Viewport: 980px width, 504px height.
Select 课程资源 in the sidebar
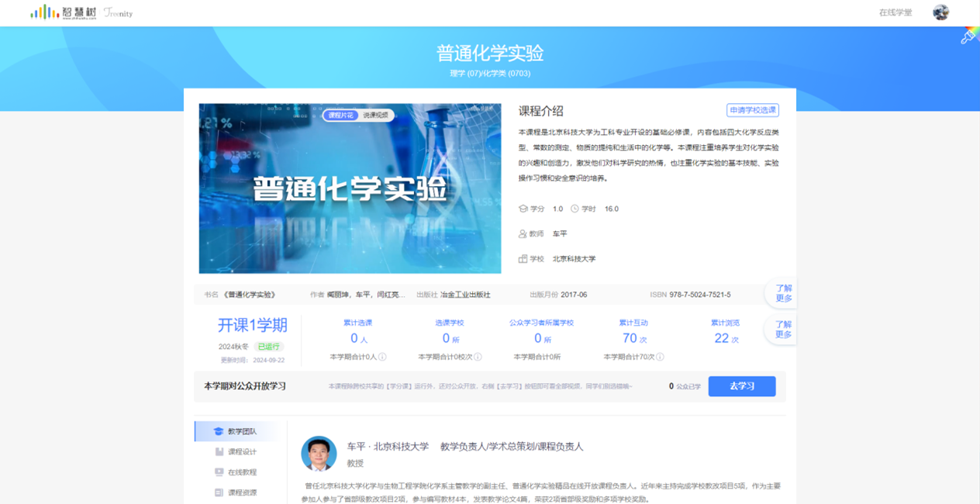(242, 492)
